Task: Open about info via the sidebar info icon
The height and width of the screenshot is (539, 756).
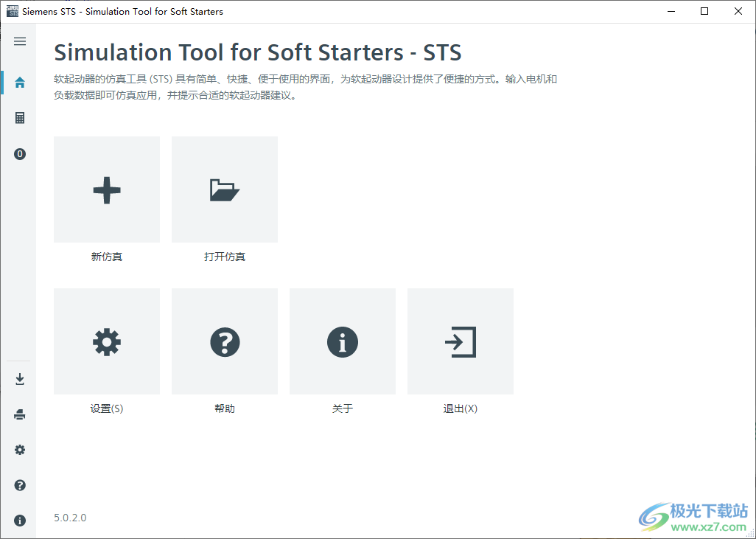Action: click(20, 520)
